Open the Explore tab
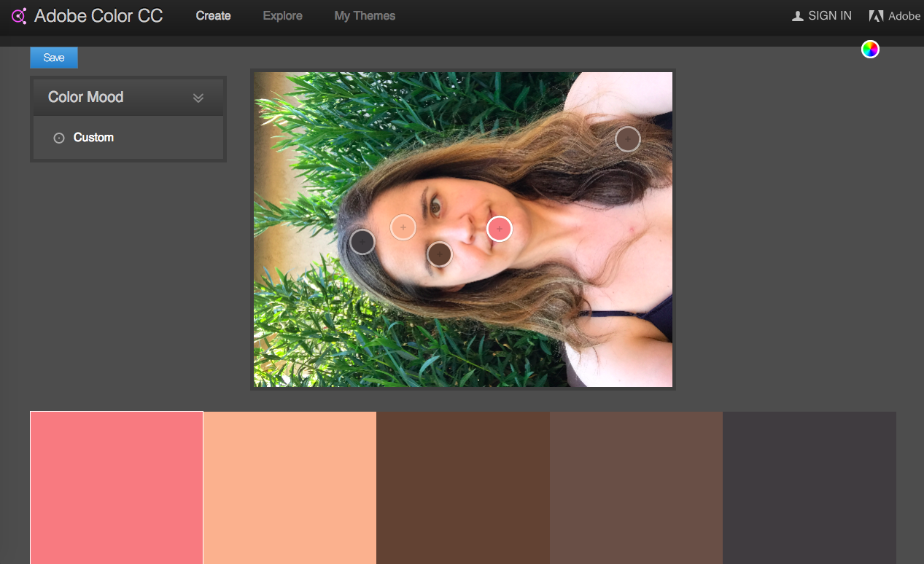The image size is (924, 564). tap(282, 16)
